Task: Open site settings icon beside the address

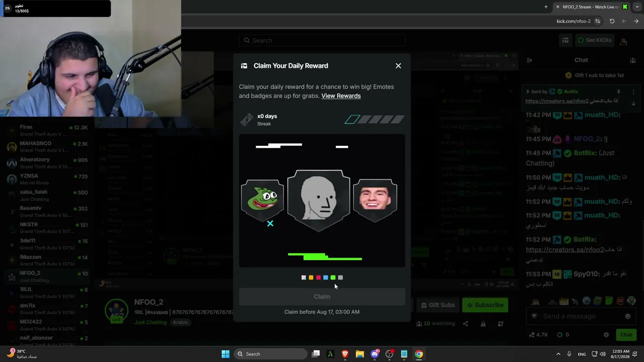Action: [x=598, y=21]
